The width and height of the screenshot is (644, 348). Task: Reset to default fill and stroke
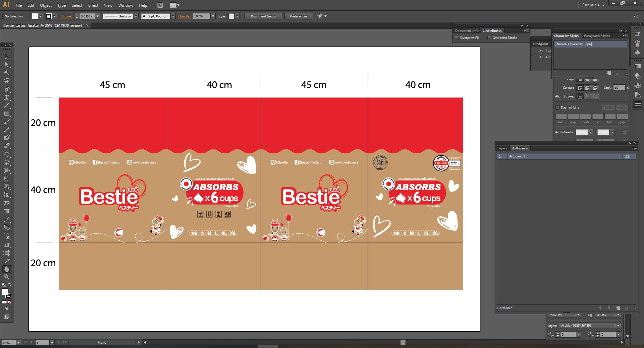click(x=4, y=285)
